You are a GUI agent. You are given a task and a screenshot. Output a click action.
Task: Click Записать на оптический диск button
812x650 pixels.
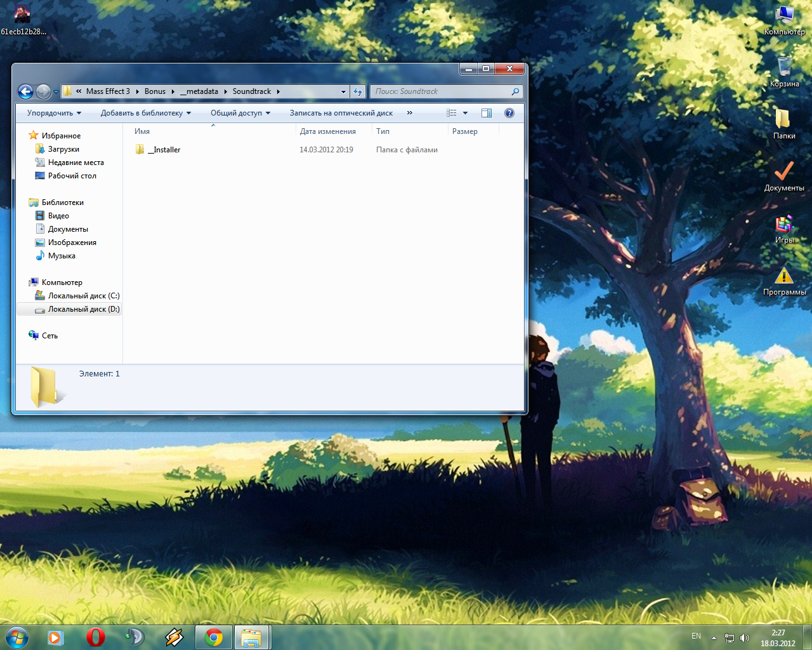[x=341, y=113]
